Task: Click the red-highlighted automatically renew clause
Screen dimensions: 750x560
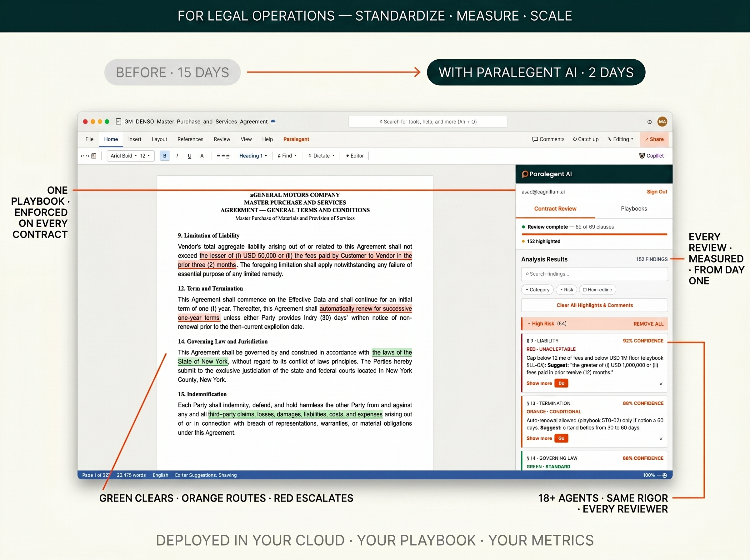Action: pyautogui.click(x=366, y=309)
